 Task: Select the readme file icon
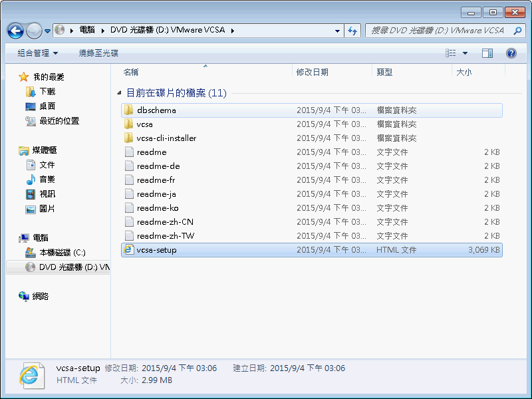129,152
